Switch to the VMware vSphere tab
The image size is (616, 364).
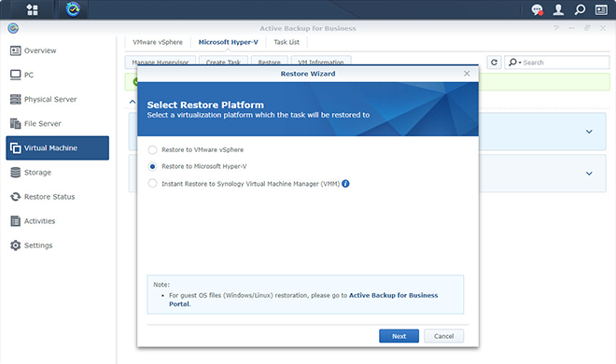coord(158,42)
